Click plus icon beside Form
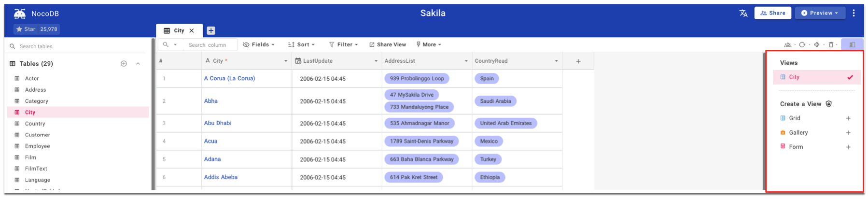The width and height of the screenshot is (868, 199). point(848,147)
